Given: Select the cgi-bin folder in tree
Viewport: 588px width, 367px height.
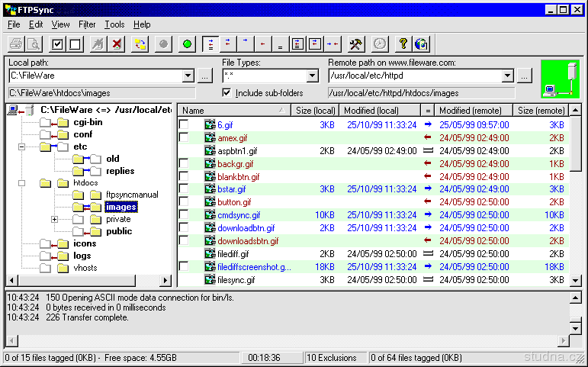Looking at the screenshot, I should [x=88, y=122].
